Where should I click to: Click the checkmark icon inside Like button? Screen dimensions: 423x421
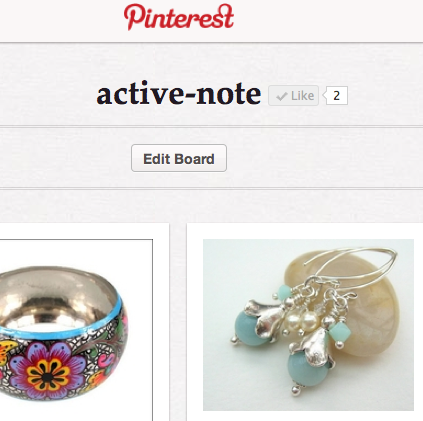point(282,96)
